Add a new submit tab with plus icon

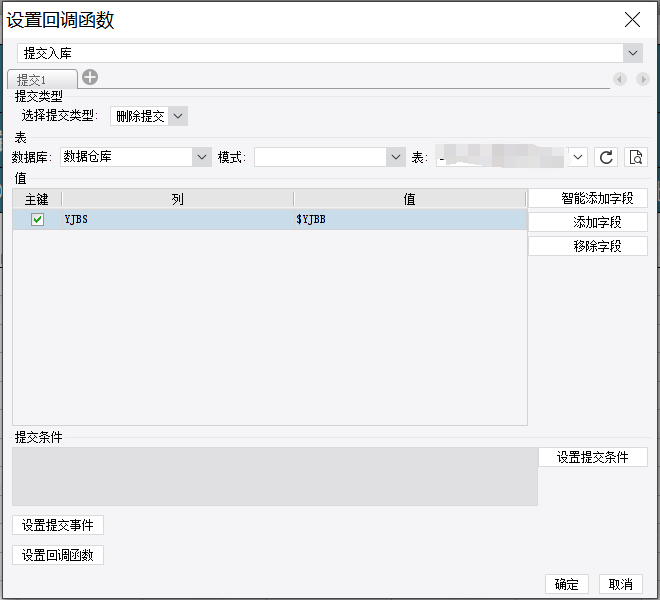[x=90, y=77]
